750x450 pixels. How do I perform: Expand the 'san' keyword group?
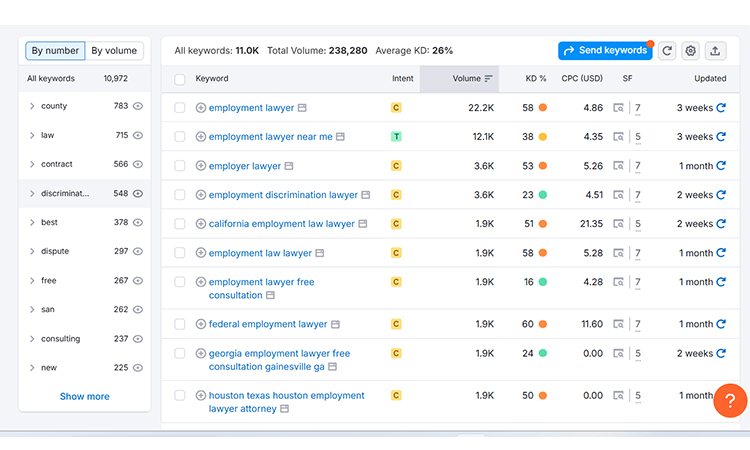click(x=32, y=309)
